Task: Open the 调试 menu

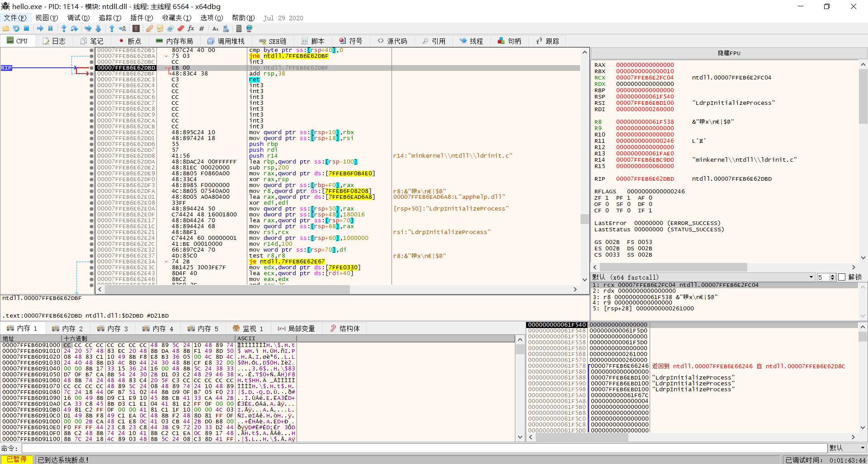Action: click(78, 18)
